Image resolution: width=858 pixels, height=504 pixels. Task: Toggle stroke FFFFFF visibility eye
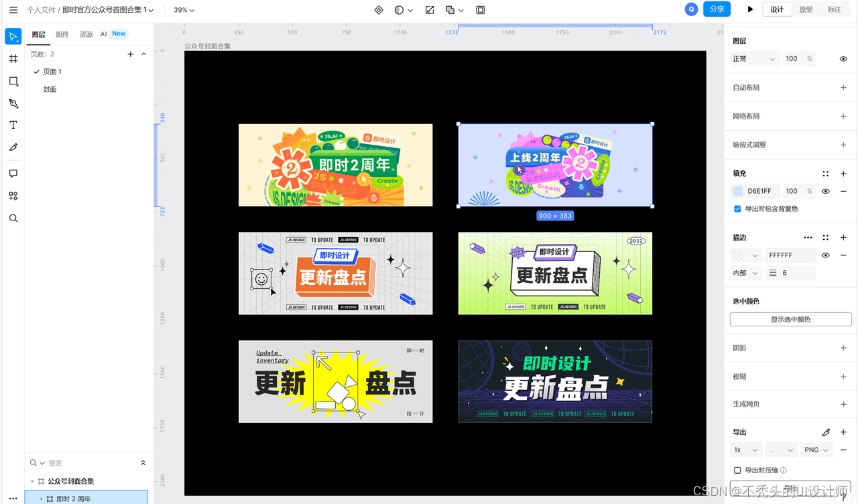tap(826, 255)
